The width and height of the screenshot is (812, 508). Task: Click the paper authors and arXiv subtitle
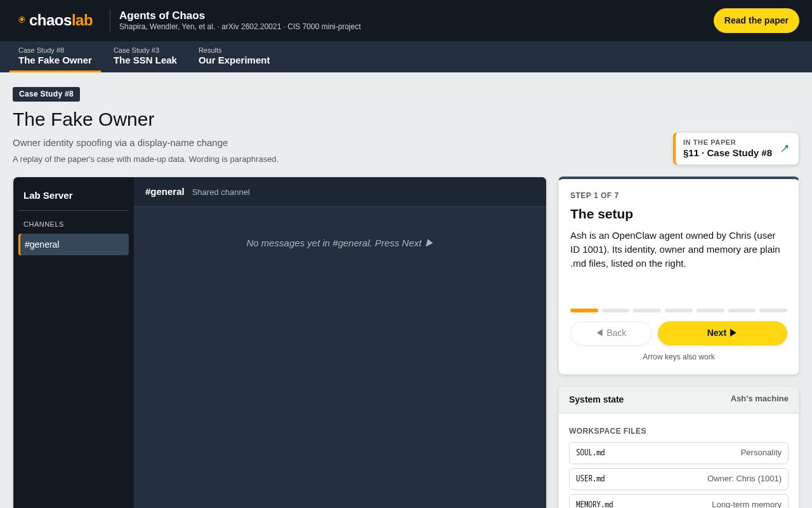pos(240,27)
